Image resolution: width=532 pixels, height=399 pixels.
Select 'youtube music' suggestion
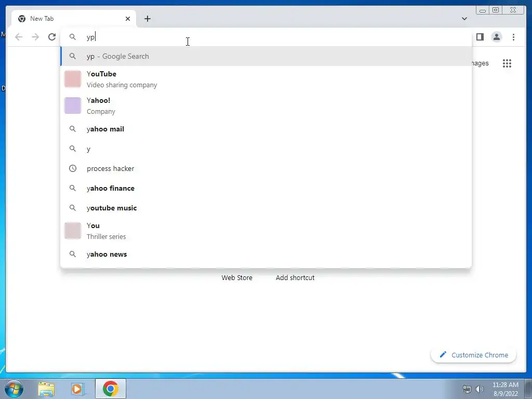[x=266, y=208]
